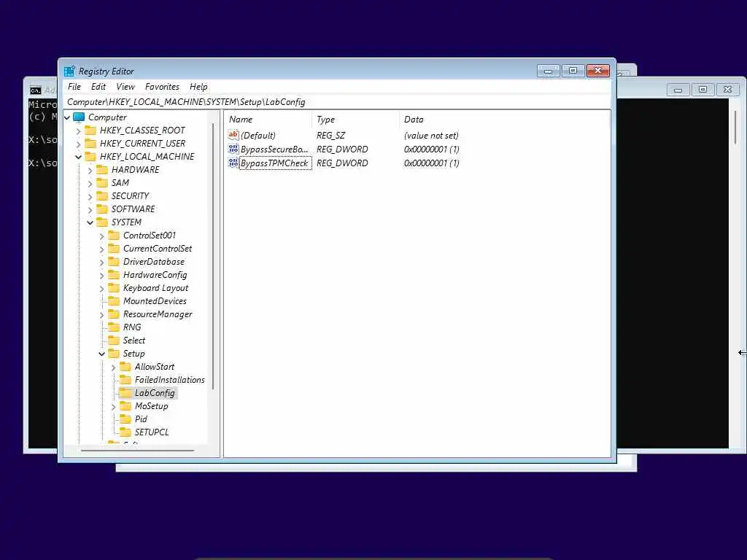747x560 pixels.
Task: Click the Computer monitor icon
Action: pyautogui.click(x=79, y=117)
